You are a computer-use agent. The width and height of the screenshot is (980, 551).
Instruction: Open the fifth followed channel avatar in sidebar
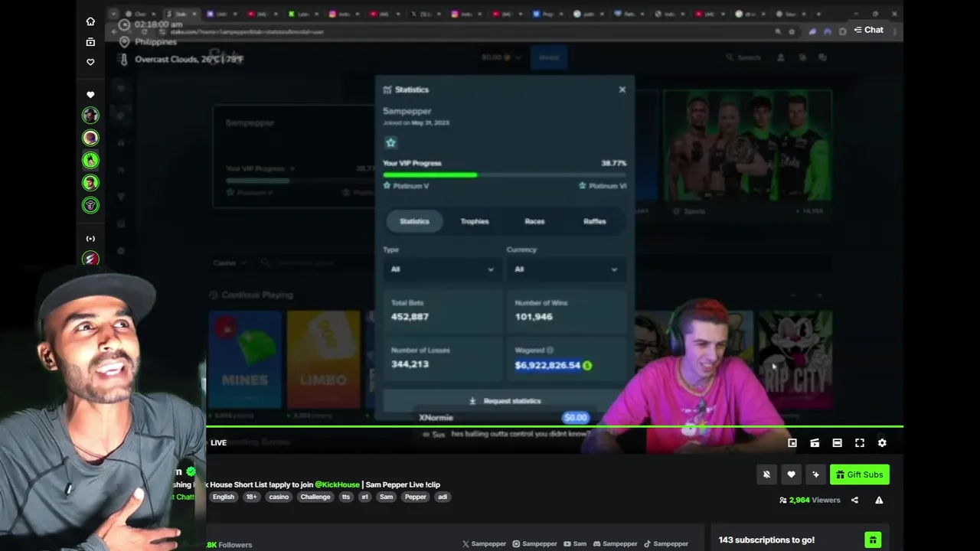(90, 205)
